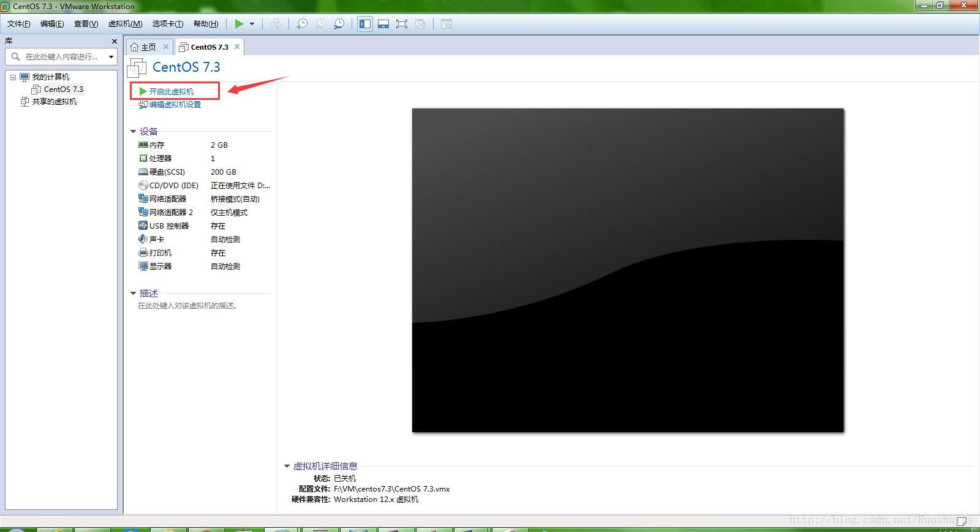Click the Unity mode toolbar icon

(x=420, y=24)
